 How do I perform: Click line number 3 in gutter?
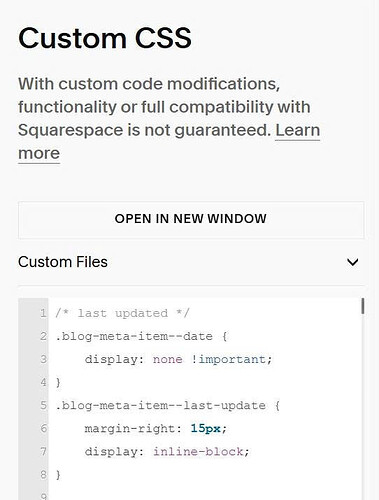[43, 359]
